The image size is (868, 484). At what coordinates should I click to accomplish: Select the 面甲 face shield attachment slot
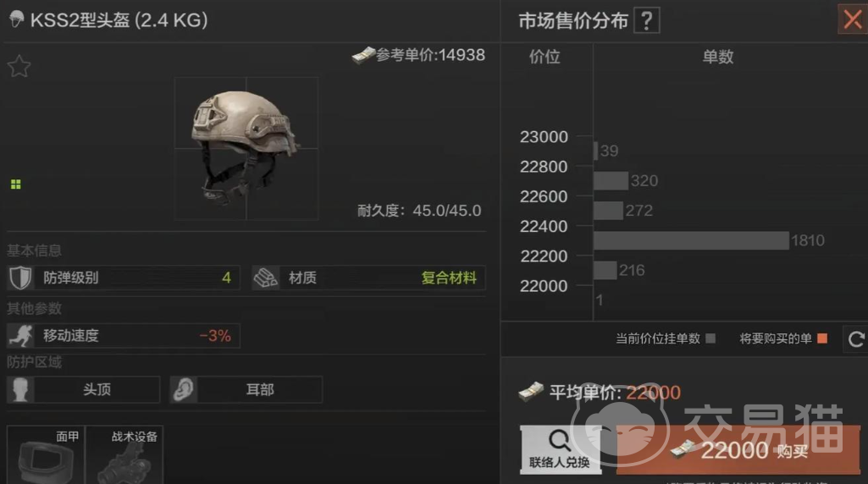point(46,454)
